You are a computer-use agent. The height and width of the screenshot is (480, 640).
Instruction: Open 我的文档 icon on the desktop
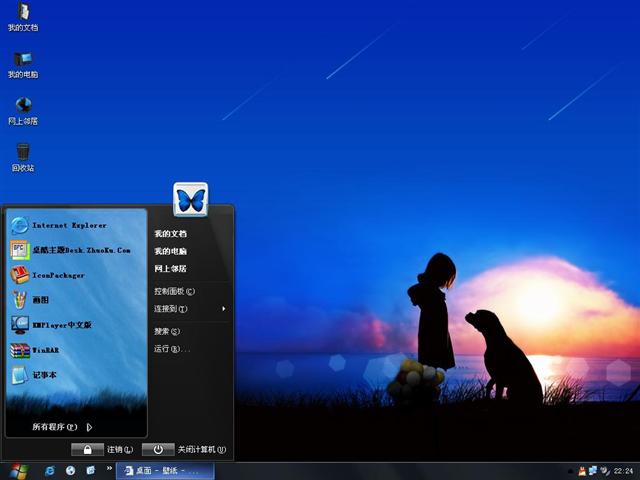pos(23,17)
